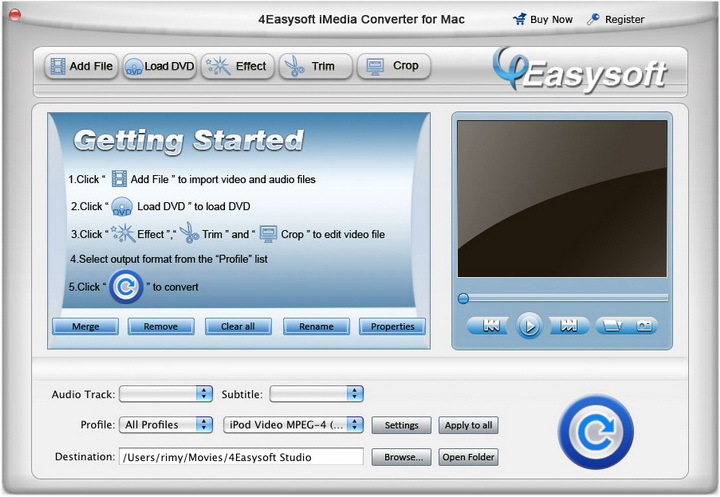This screenshot has width=720, height=497.
Task: Open the snapshot folder from the preview controls
Action: (612, 326)
